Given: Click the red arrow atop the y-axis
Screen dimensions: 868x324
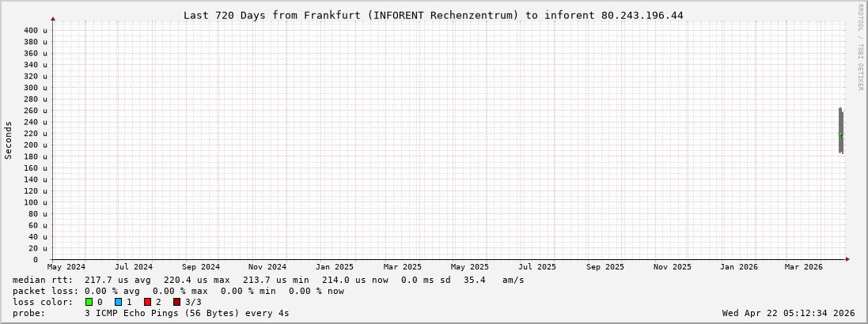Looking at the screenshot, I should pos(53,18).
